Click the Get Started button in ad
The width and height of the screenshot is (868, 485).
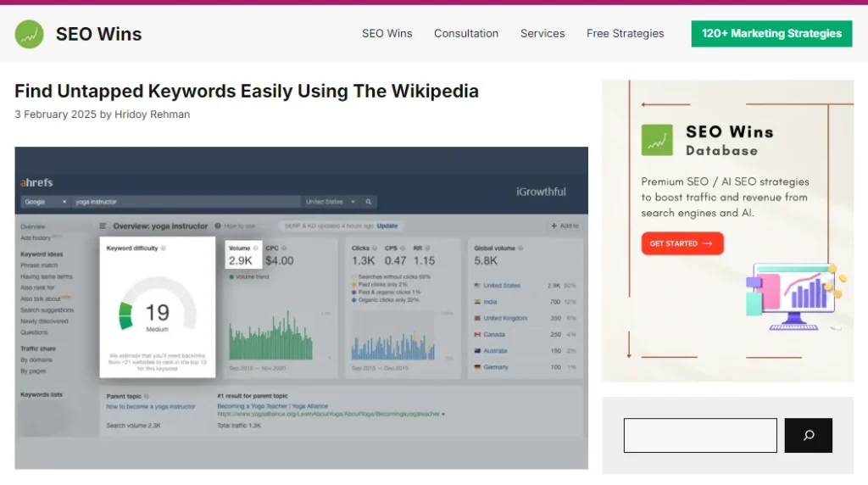682,243
